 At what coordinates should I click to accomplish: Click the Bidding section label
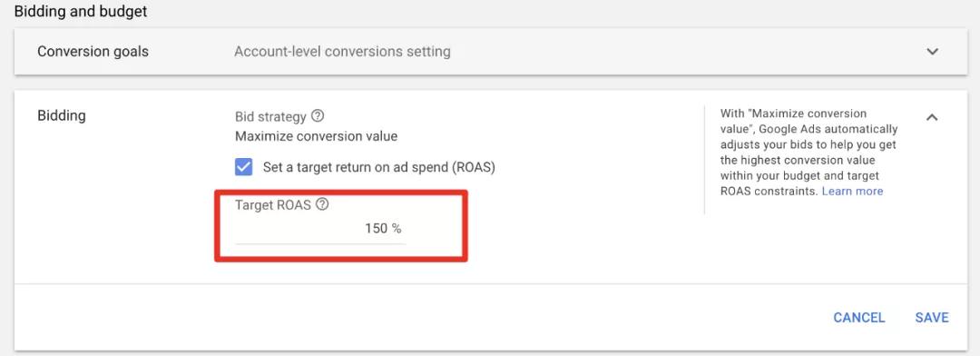click(62, 115)
